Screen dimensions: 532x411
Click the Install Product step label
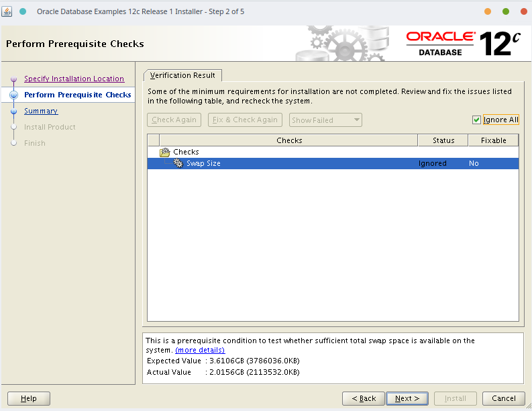(x=50, y=127)
